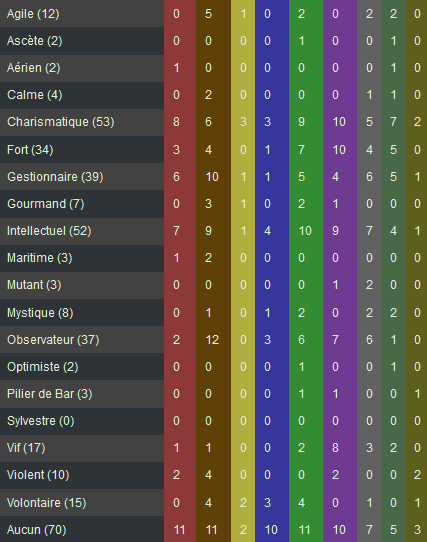Click the Mystique (8) row label
Screen dimensions: 427x542
40,313
